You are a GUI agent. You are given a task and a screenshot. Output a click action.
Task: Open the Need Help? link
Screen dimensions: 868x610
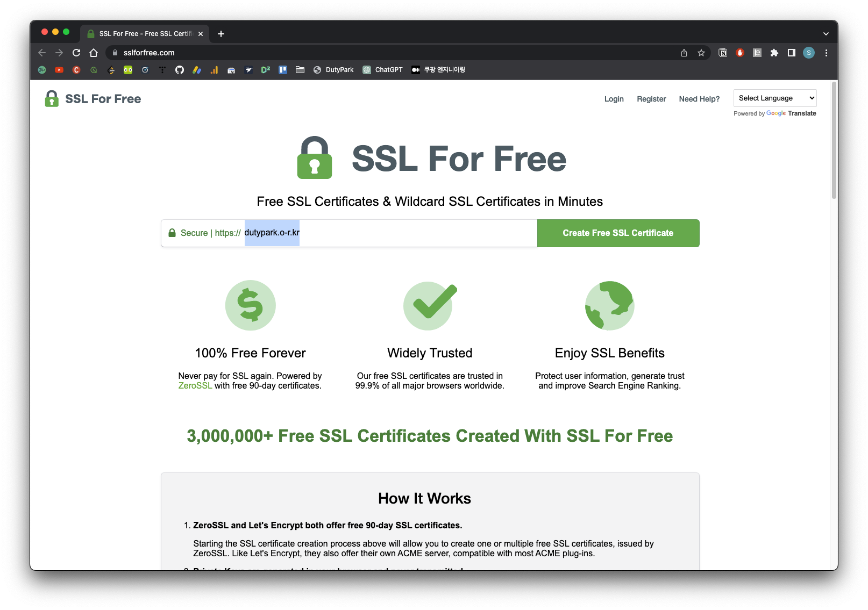click(699, 99)
